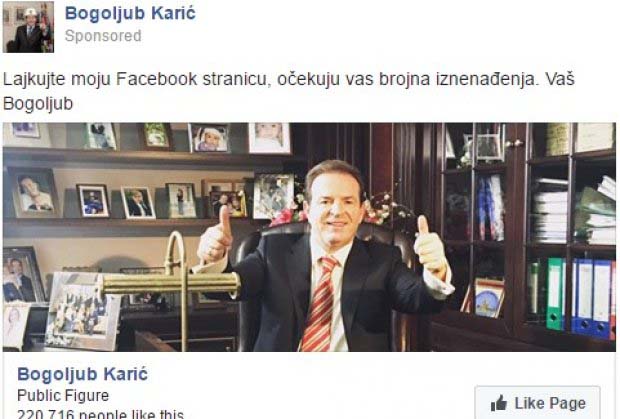The height and width of the screenshot is (419, 620).
Task: Click the raised thumb near the desk lamp
Action: coord(215,235)
